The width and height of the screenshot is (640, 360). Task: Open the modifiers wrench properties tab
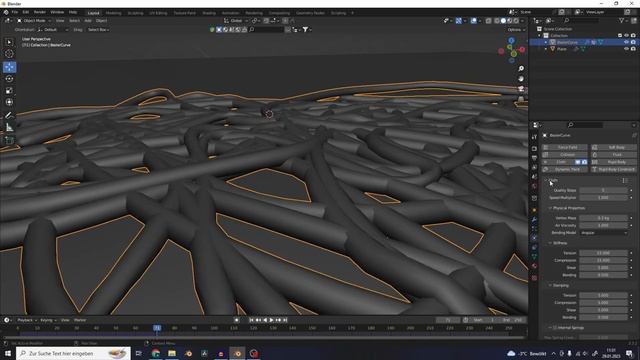[534, 220]
